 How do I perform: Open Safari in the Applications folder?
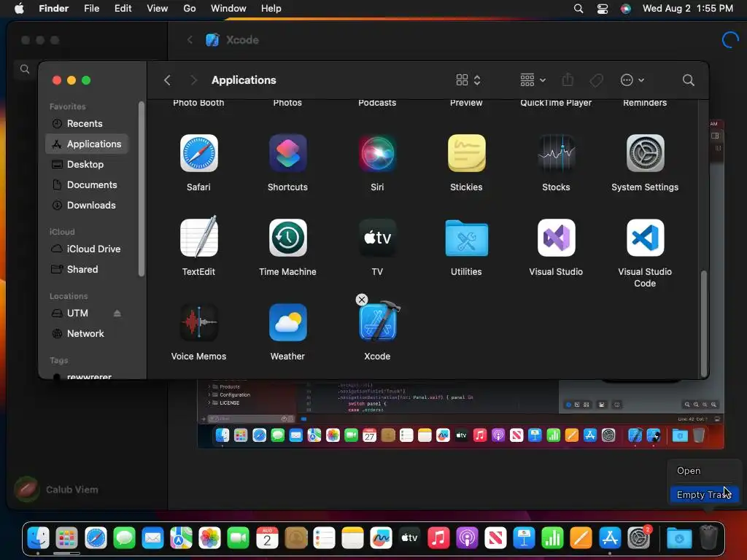[x=198, y=153]
